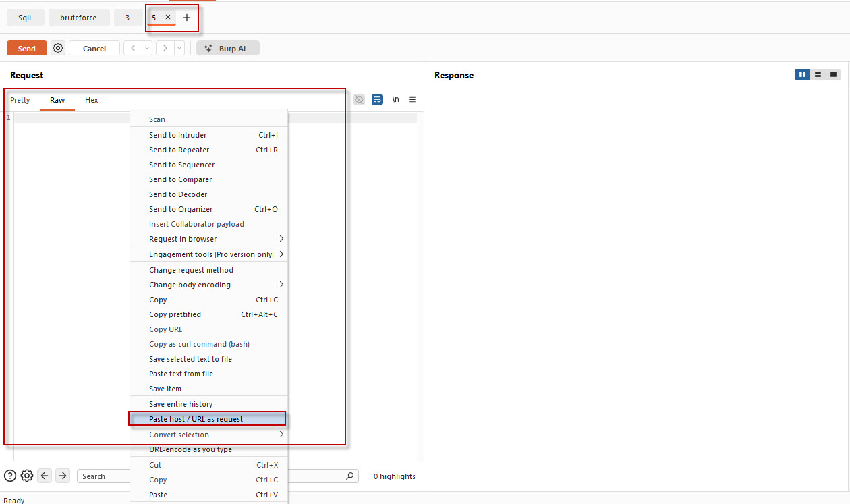
Task: Click the Burp AI sparkle button
Action: pos(227,48)
